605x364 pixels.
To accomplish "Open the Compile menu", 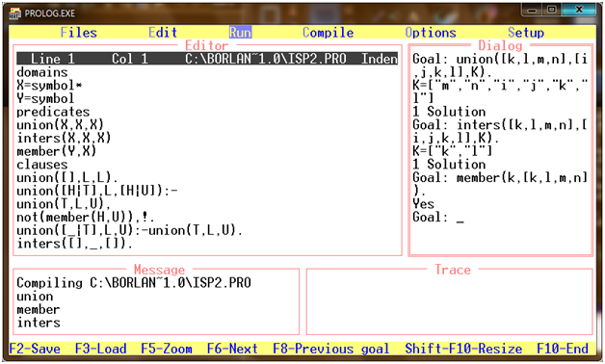I will click(328, 33).
